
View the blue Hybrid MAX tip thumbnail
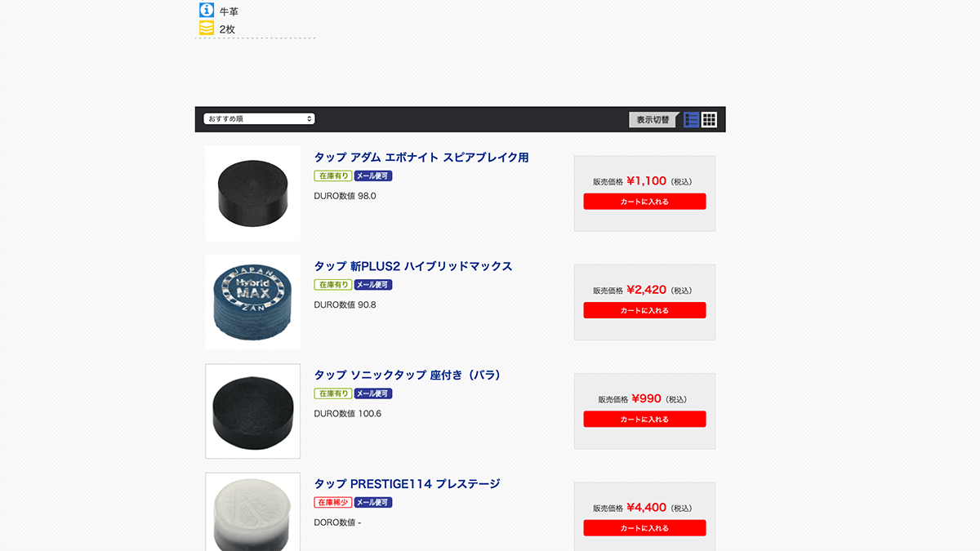point(253,302)
